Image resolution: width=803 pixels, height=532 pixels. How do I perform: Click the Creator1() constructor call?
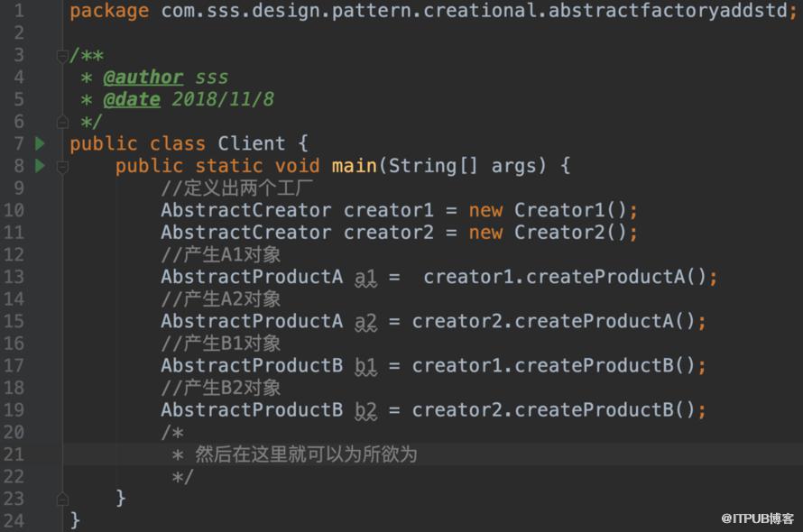pos(570,210)
